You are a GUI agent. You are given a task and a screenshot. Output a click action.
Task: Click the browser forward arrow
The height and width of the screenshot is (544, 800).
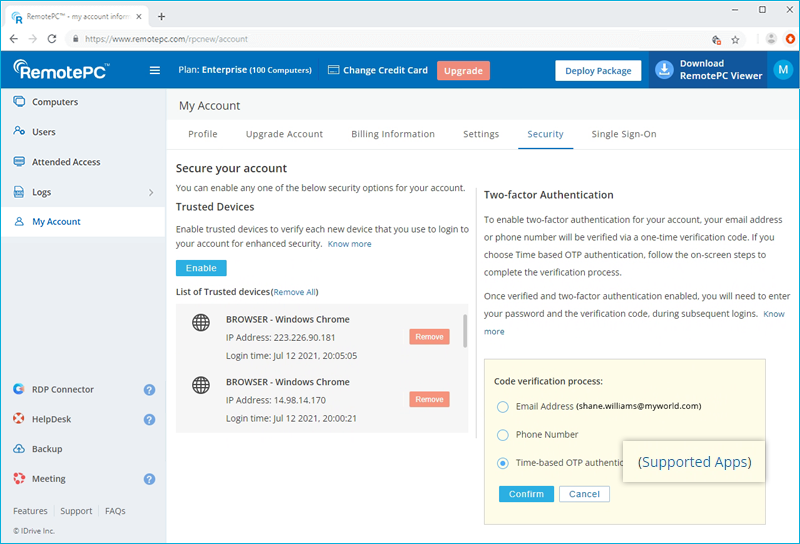coord(33,39)
